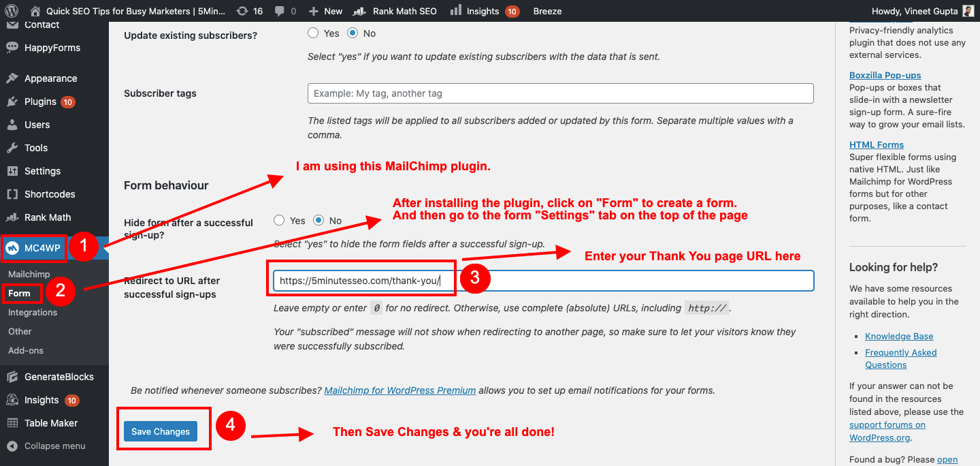The image size is (980, 466).
Task: Click the Shortcodes bracket icon
Action: click(12, 194)
